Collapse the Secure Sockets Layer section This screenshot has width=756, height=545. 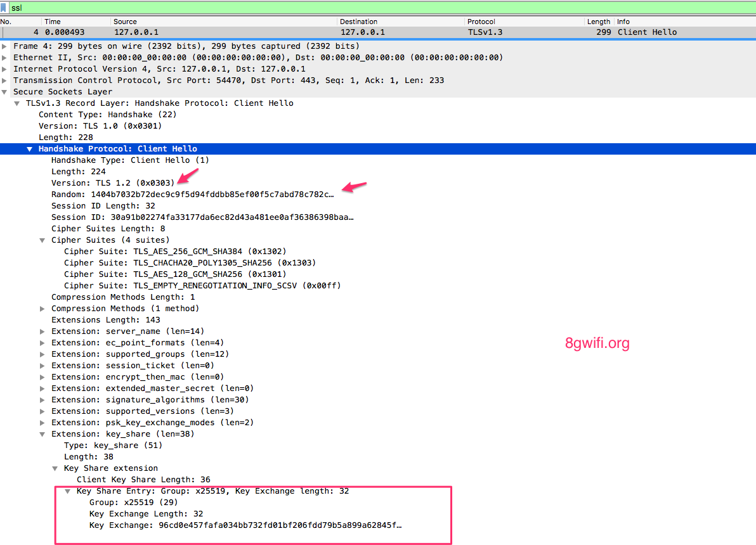pyautogui.click(x=4, y=92)
